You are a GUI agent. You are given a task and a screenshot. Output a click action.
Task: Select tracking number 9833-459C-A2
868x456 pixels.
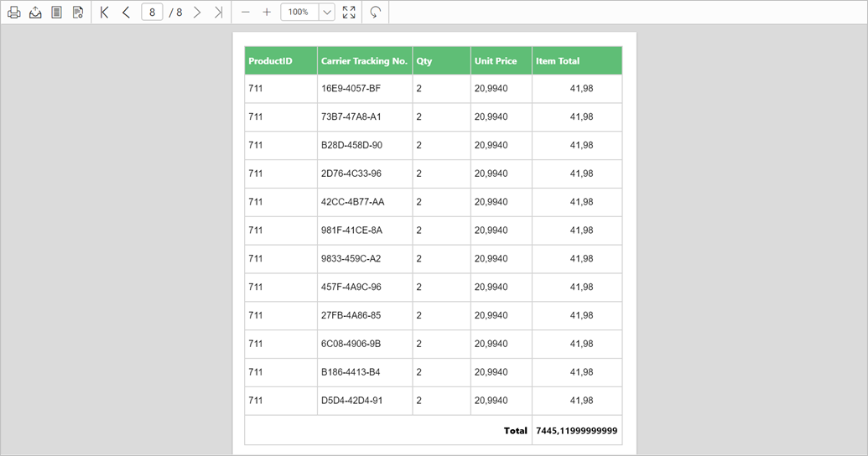click(x=351, y=258)
